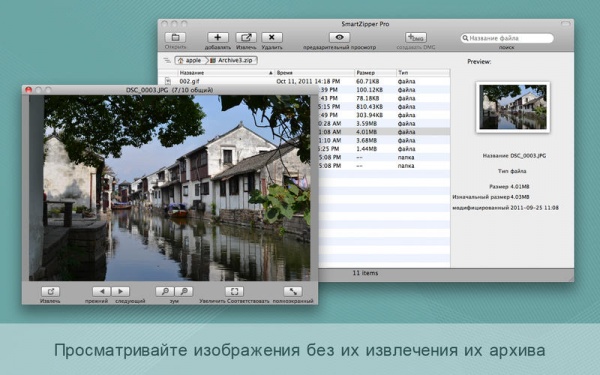Click the Изначальный размер 4.03MB text
Viewport: 600px width, 375px height.
[x=491, y=197]
